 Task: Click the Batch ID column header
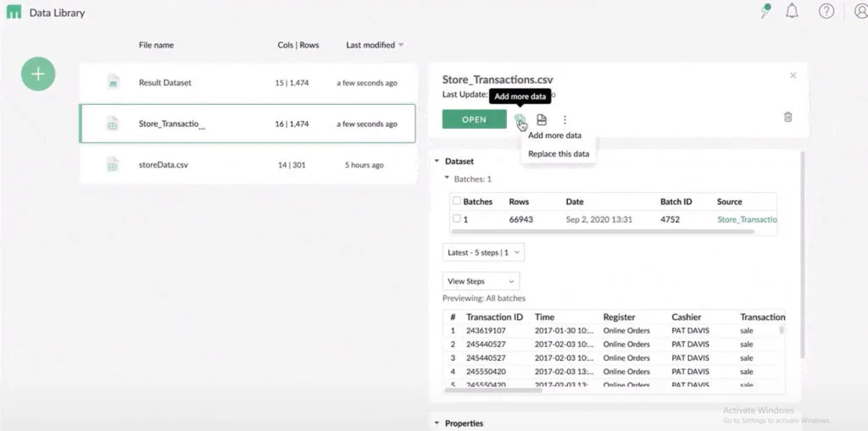click(x=676, y=202)
